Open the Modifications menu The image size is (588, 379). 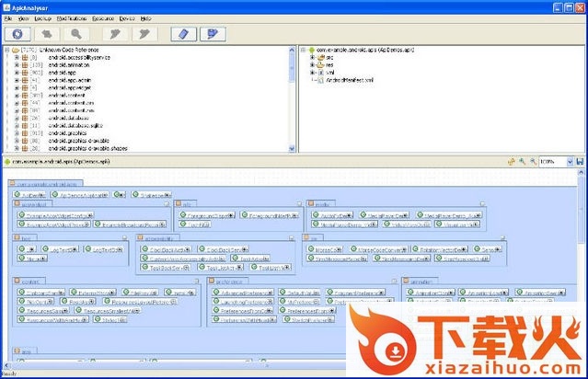(x=72, y=18)
